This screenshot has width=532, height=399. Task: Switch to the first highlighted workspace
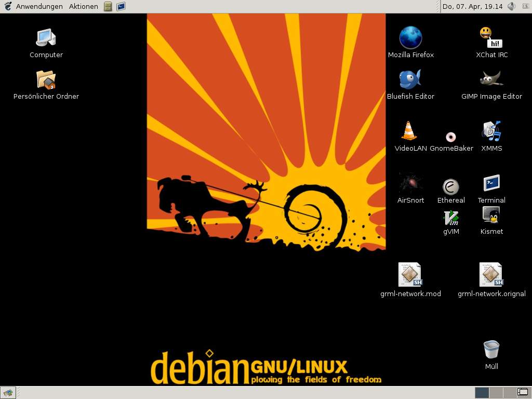(482, 393)
